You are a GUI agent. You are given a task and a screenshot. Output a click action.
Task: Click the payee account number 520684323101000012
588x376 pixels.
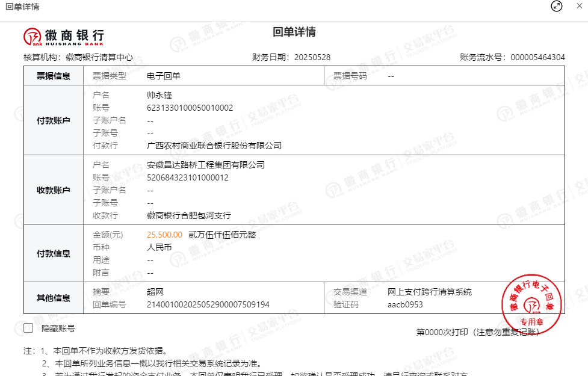pyautogui.click(x=187, y=177)
